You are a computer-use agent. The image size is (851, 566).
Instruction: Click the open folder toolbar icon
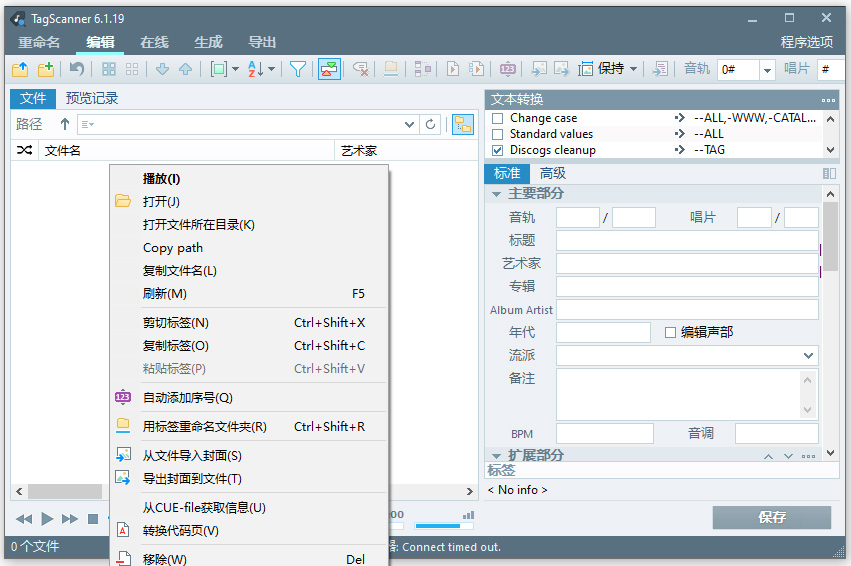pos(20,69)
